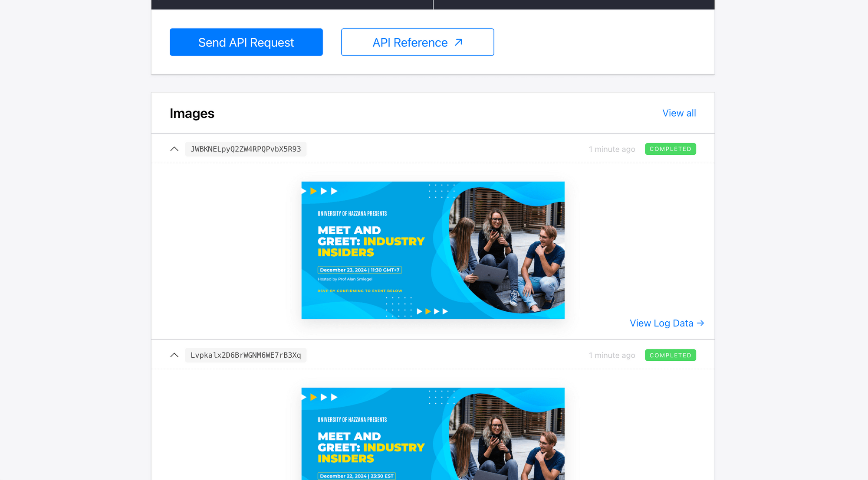The height and width of the screenshot is (480, 868).
Task: Open the first generated banner thumbnail
Action: point(433,250)
